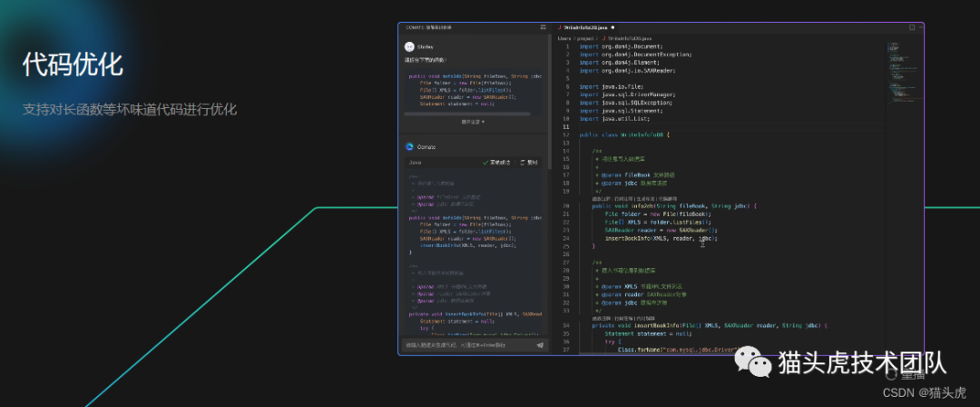Image resolution: width=980 pixels, height=407 pixels.
Task: Click the project breadcrumb segment
Action: coord(585,38)
